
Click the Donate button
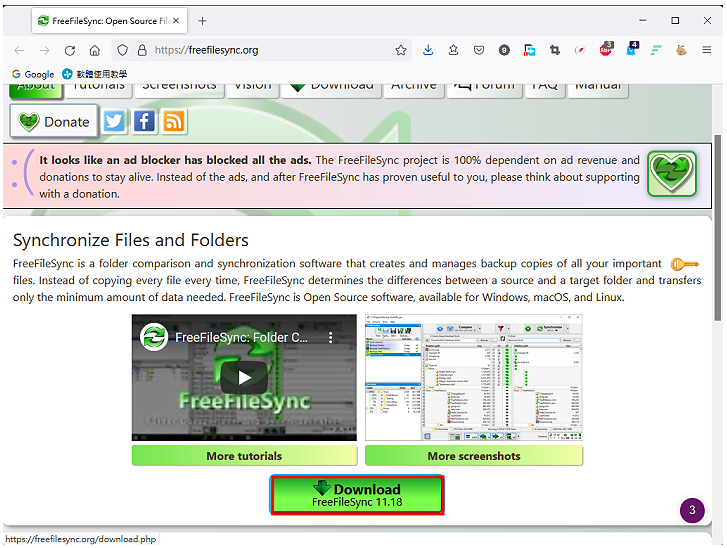[54, 121]
